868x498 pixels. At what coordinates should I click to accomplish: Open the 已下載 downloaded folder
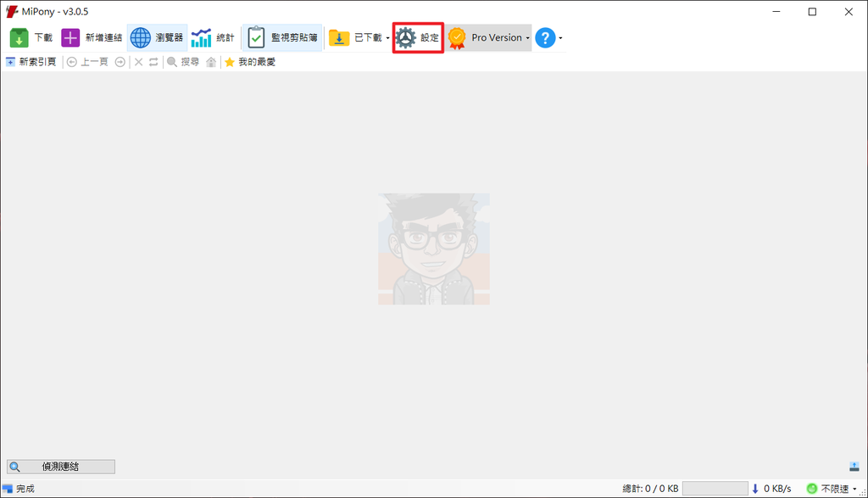tap(355, 37)
